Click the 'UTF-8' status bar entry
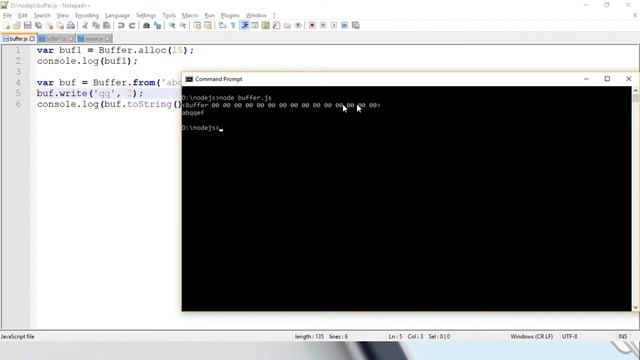Viewport: 640px width, 360px height. click(x=569, y=336)
